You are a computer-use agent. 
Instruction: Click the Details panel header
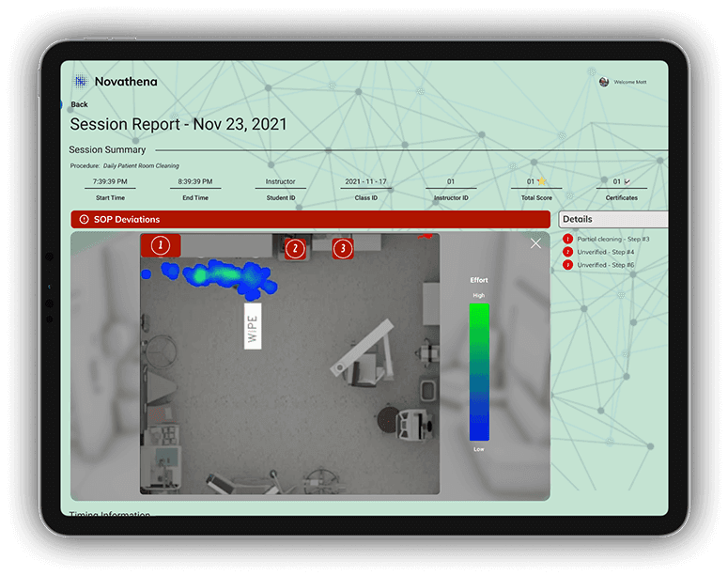coord(612,219)
